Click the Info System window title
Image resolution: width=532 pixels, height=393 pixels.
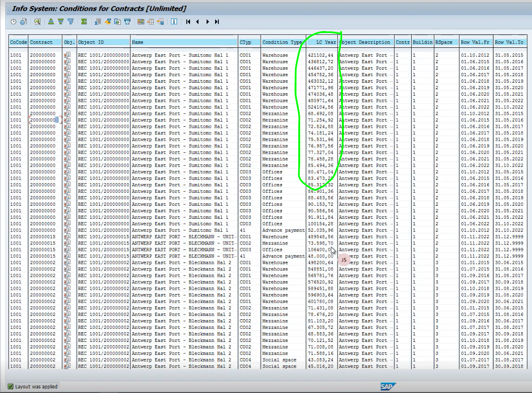[99, 8]
